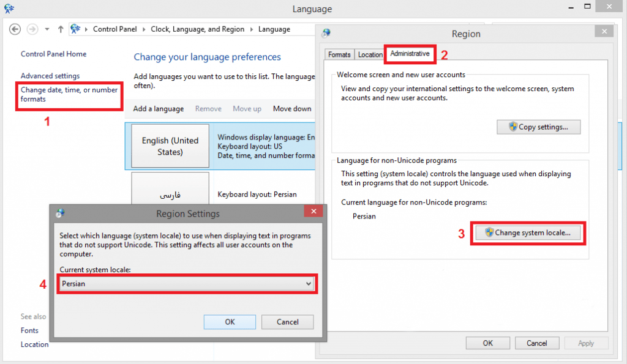Image resolution: width=627 pixels, height=364 pixels.
Task: Click the Back navigation arrow
Action: pos(15,29)
